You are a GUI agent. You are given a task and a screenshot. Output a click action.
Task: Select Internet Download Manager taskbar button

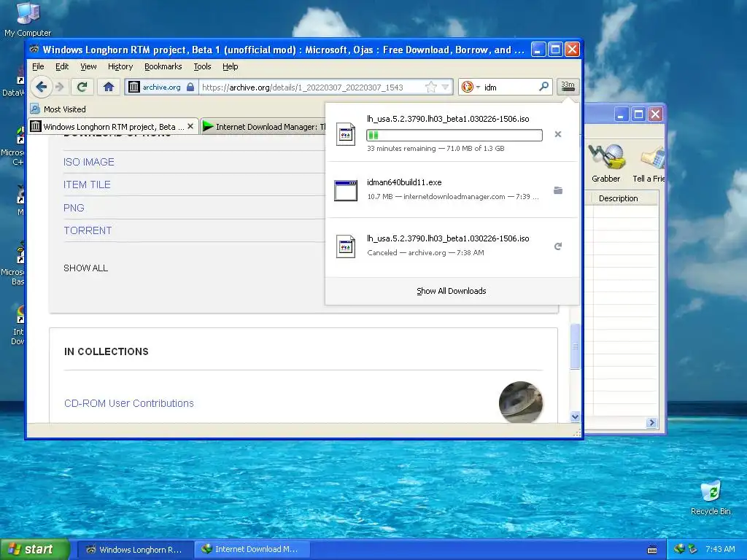pos(252,550)
